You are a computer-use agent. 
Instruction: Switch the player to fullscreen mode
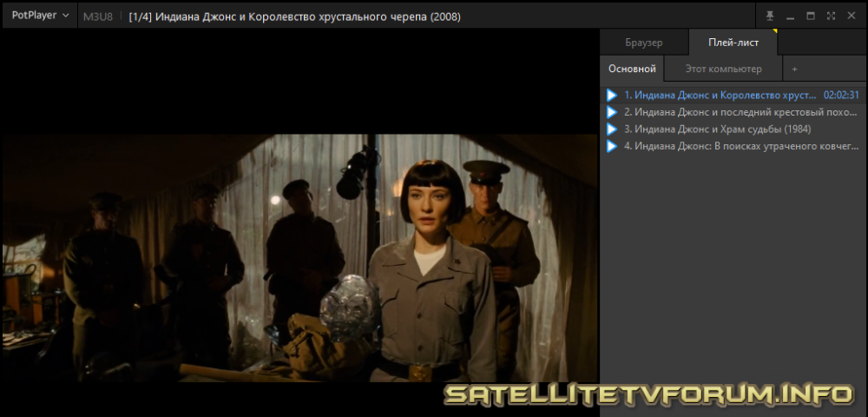pyautogui.click(x=831, y=16)
